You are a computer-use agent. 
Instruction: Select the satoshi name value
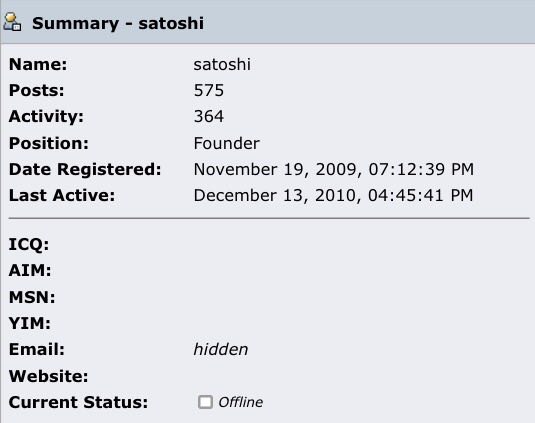[x=222, y=64]
